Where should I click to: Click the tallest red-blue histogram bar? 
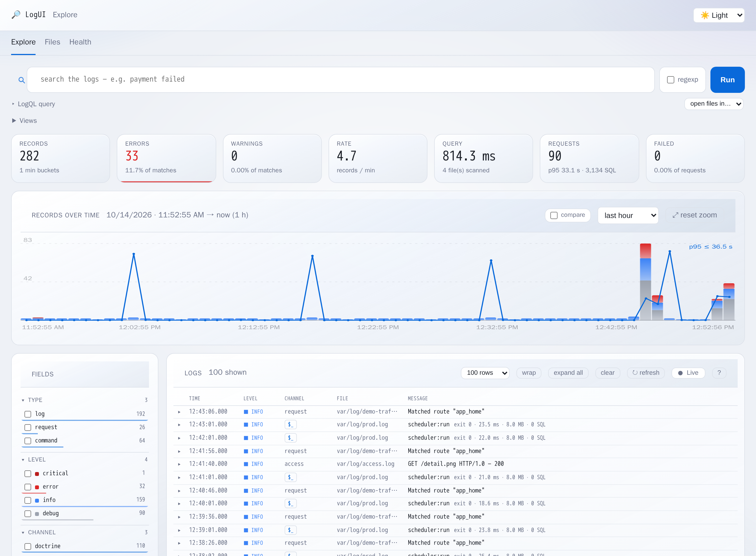pos(645,281)
